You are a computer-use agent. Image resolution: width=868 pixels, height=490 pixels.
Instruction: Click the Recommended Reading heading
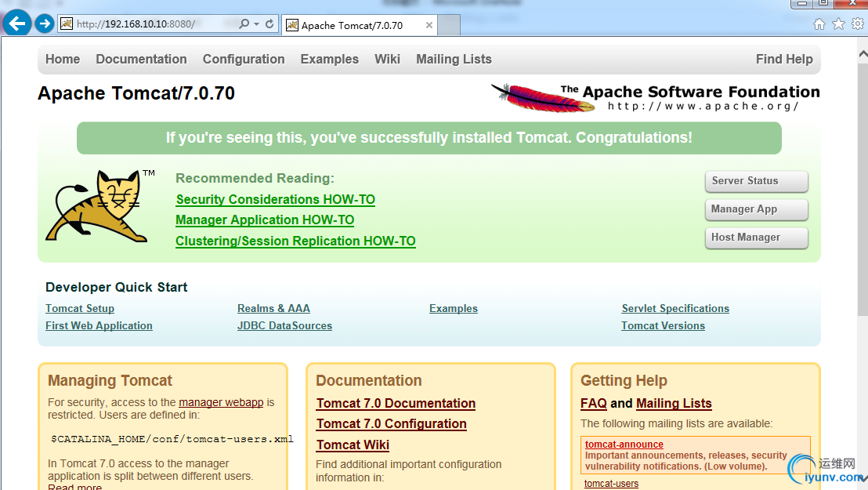pos(255,179)
